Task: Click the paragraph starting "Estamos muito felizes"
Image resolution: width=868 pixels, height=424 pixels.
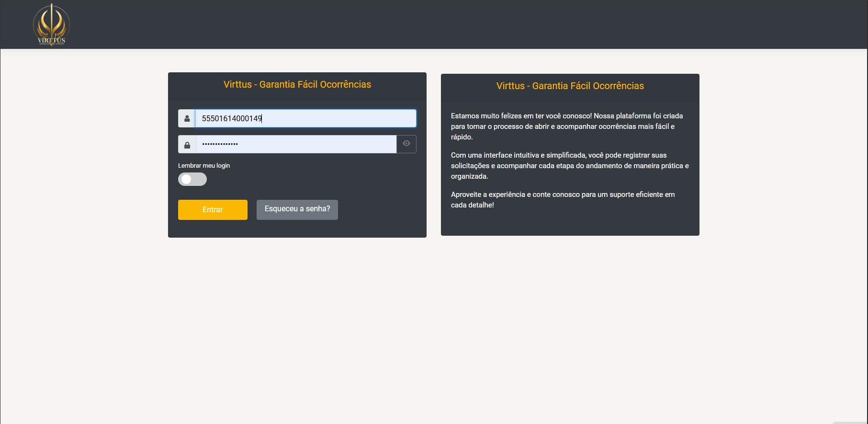Action: coord(567,126)
